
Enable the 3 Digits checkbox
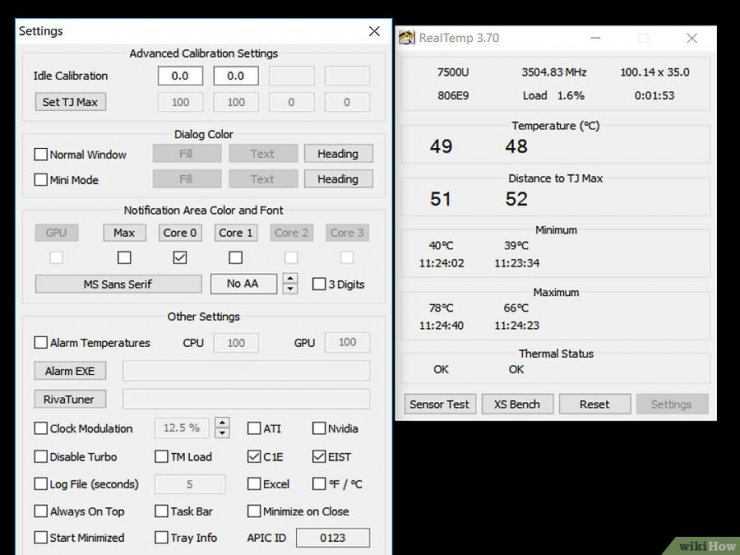point(319,284)
